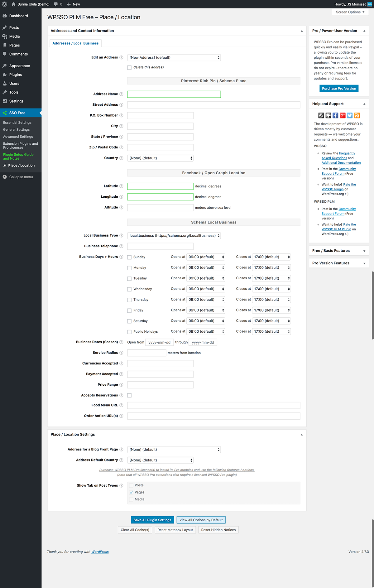This screenshot has width=374, height=588.
Task: Toggle Pages post type checkbox
Action: [x=131, y=492]
